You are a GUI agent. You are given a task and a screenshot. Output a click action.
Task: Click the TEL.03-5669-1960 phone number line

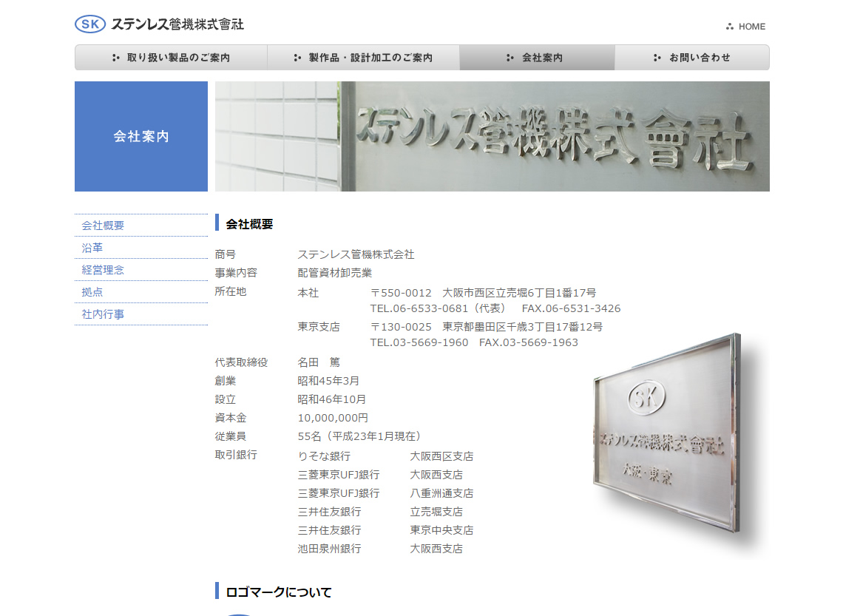474,342
